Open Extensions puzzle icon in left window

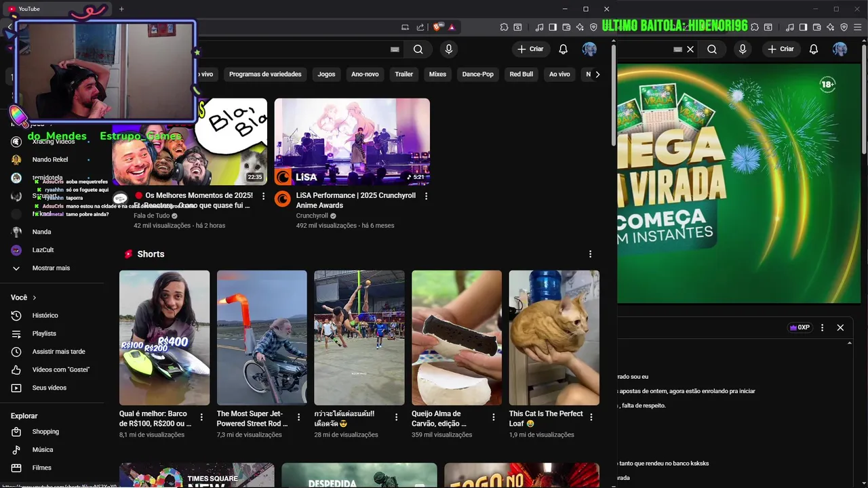tap(504, 27)
